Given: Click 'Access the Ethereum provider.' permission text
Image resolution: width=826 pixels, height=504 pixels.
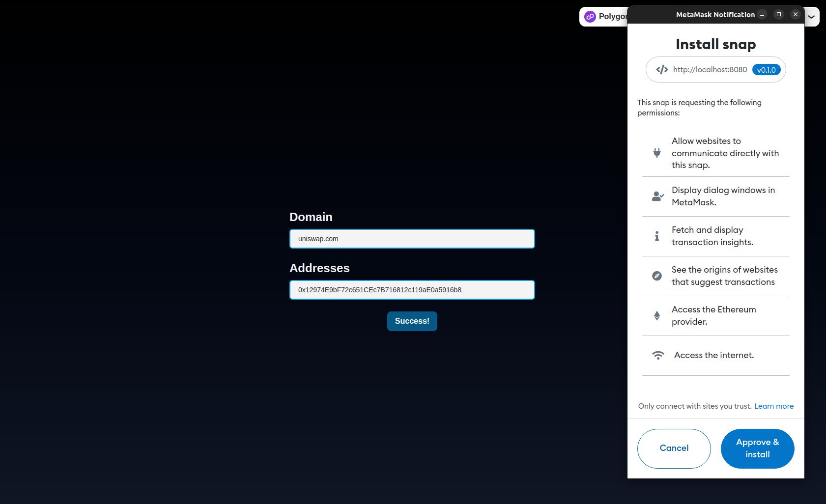Looking at the screenshot, I should click(714, 315).
